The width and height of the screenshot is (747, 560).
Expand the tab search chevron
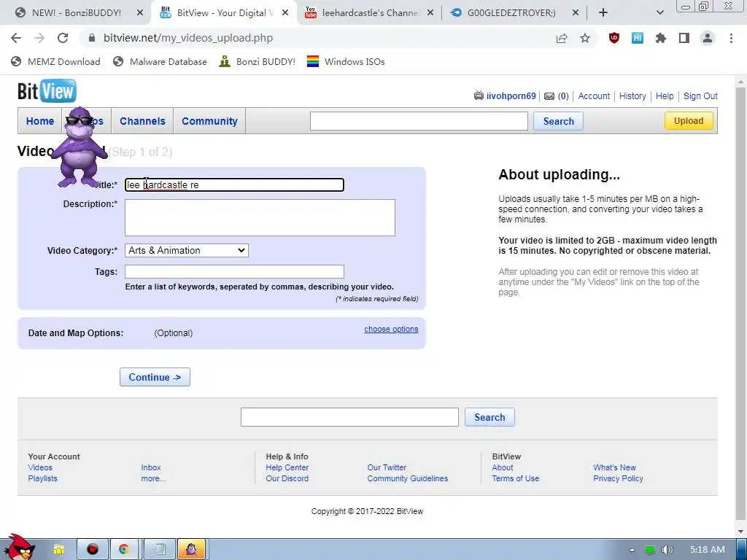pyautogui.click(x=659, y=13)
